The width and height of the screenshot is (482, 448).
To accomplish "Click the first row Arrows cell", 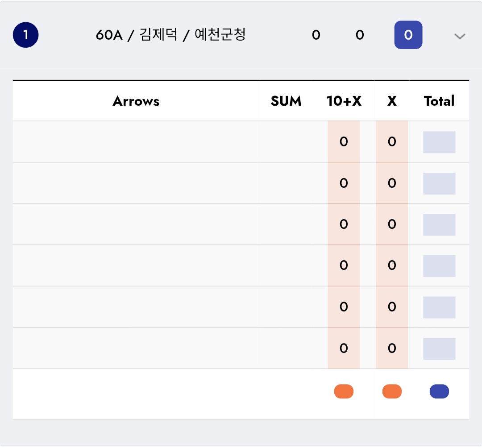I will click(136, 142).
